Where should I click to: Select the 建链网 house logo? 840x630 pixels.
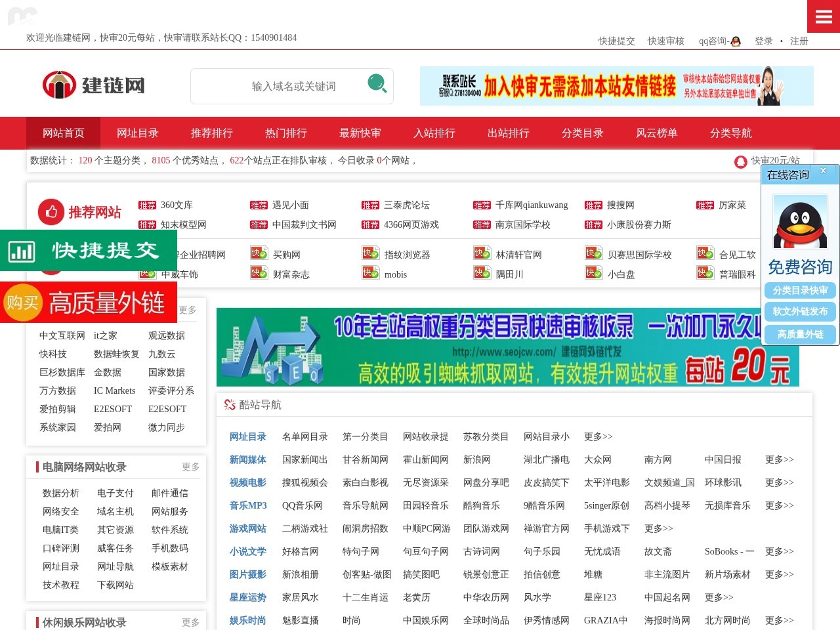click(59, 85)
